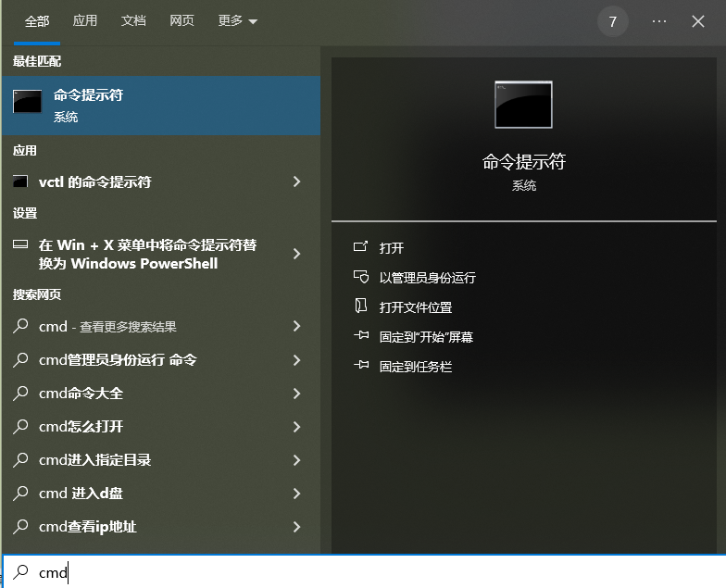Click the pin icon for 固定到"开始"屏幕
Viewport: 726px width, 588px height.
pyautogui.click(x=361, y=337)
